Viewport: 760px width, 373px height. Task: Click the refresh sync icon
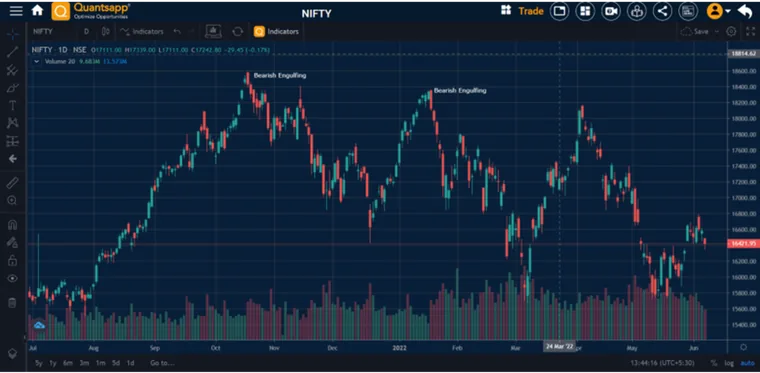coord(238,31)
